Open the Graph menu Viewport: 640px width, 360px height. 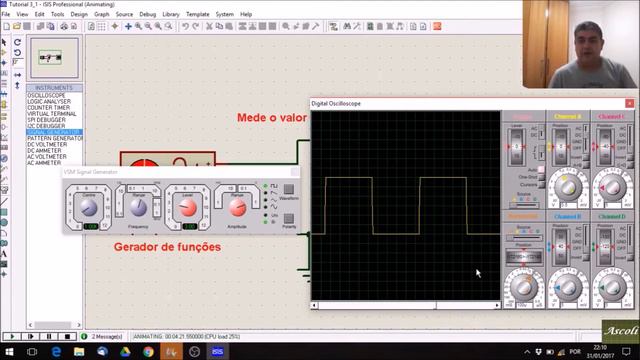point(102,14)
